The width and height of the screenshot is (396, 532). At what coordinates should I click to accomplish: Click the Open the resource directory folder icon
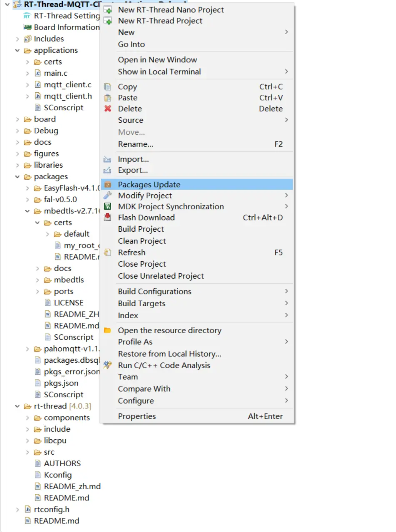click(108, 330)
